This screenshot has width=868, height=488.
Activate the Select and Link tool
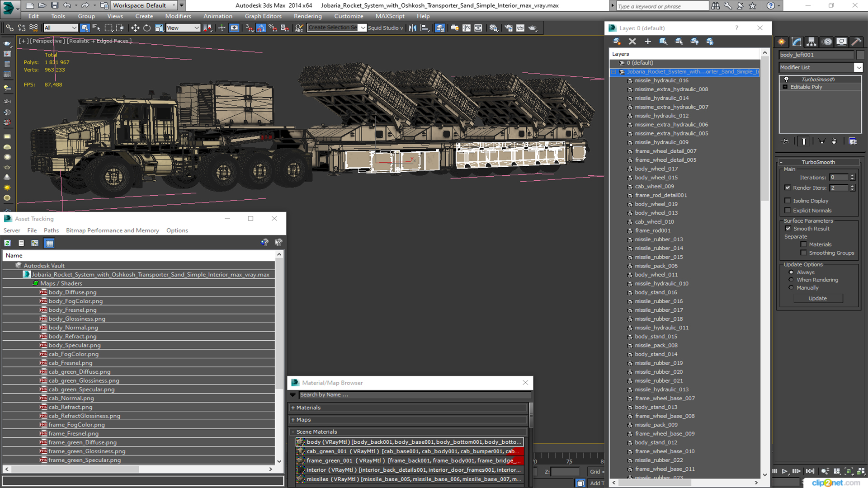tap(9, 28)
